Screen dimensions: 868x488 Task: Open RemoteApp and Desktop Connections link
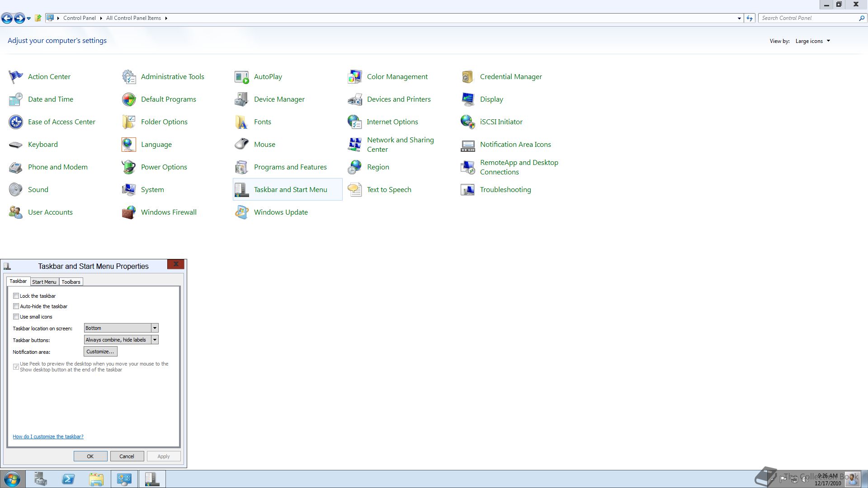pos(519,167)
